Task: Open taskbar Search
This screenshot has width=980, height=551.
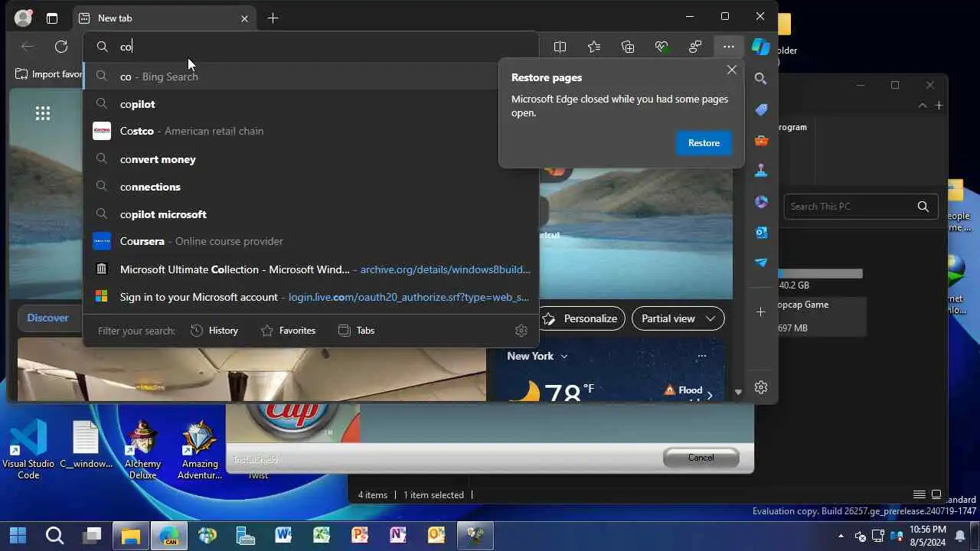Action: (x=54, y=535)
